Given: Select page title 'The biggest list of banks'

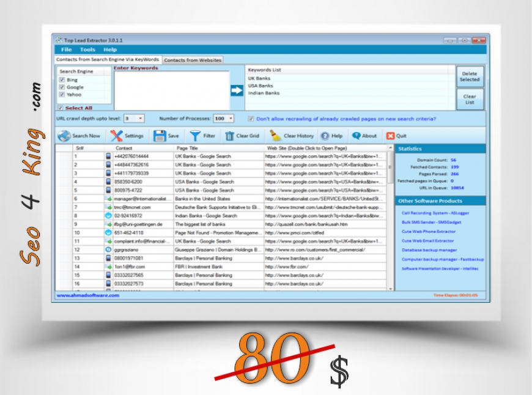Looking at the screenshot, I should coord(219,224).
